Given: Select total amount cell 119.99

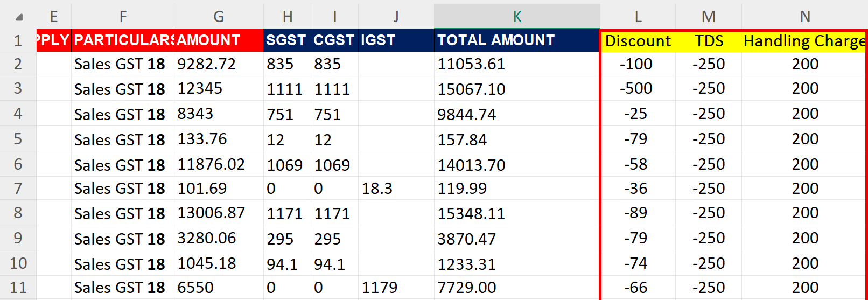Looking at the screenshot, I should (x=517, y=188).
